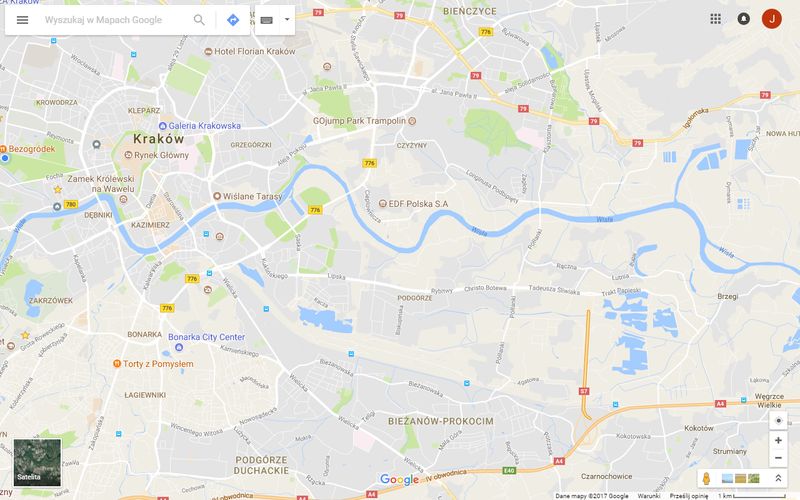Expand the keyboard input options dropdown arrow

click(287, 20)
